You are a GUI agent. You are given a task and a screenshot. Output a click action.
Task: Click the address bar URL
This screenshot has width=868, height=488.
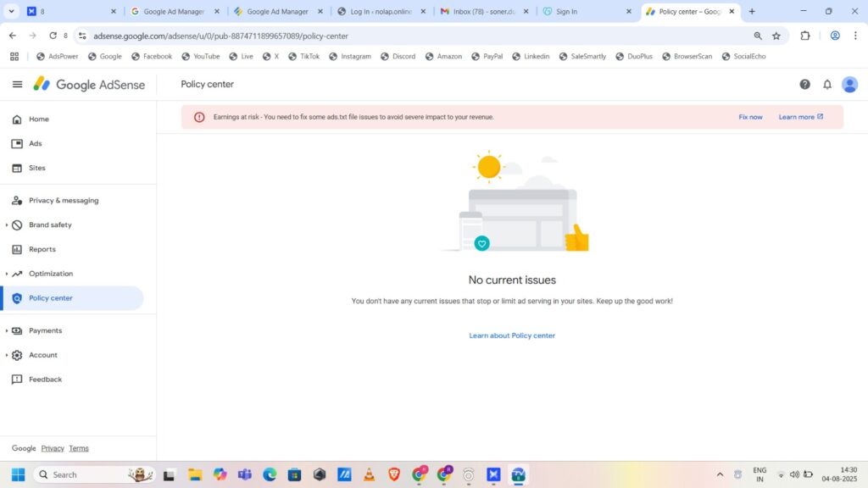click(221, 36)
